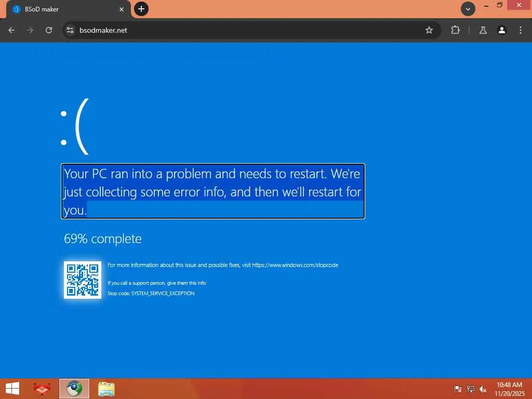
Task: Open the red fox app in taskbar
Action: [x=42, y=389]
